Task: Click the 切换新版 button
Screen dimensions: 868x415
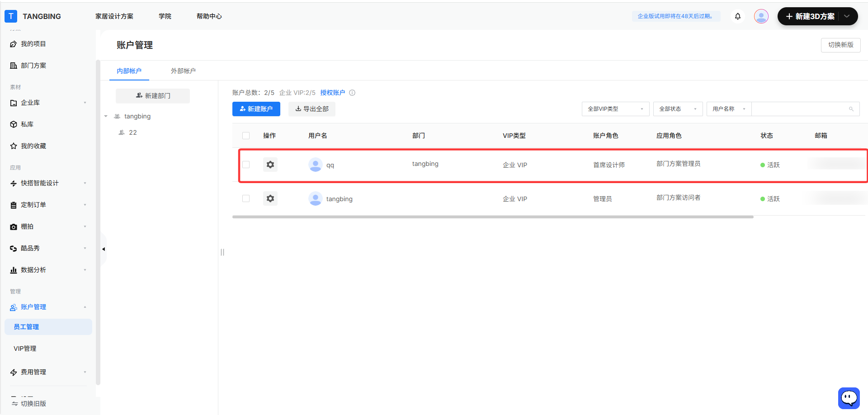Action: (x=840, y=45)
